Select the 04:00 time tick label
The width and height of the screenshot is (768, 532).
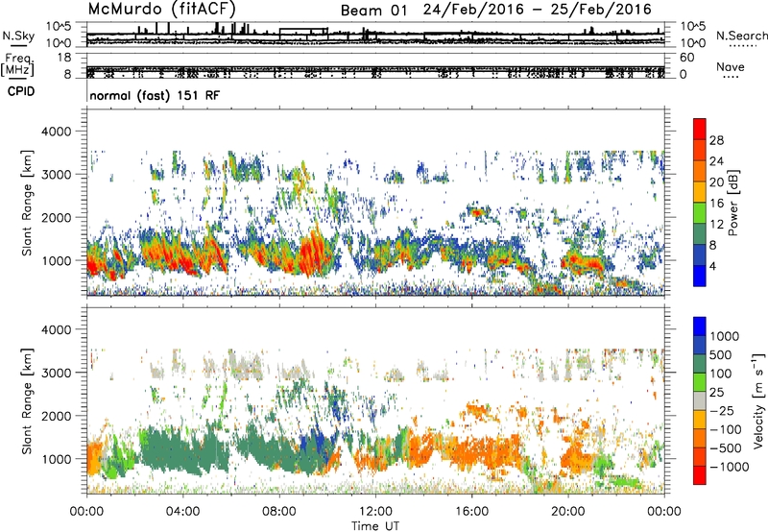coord(182,512)
